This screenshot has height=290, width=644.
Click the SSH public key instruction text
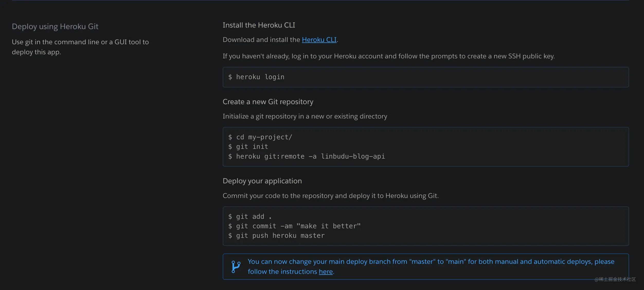pyautogui.click(x=389, y=56)
